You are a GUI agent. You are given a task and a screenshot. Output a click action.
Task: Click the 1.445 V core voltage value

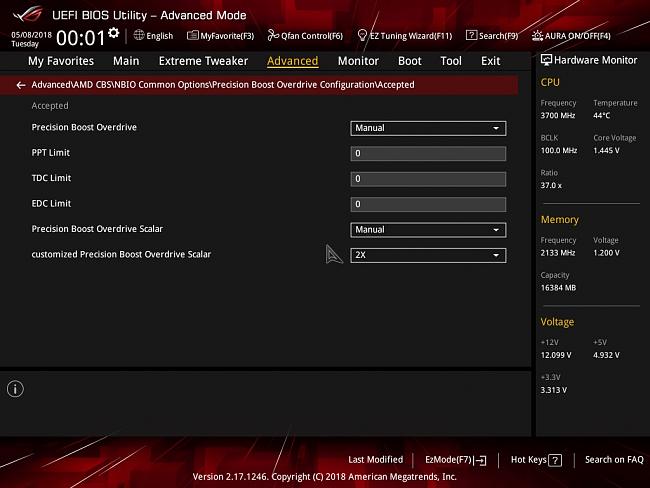[606, 150]
